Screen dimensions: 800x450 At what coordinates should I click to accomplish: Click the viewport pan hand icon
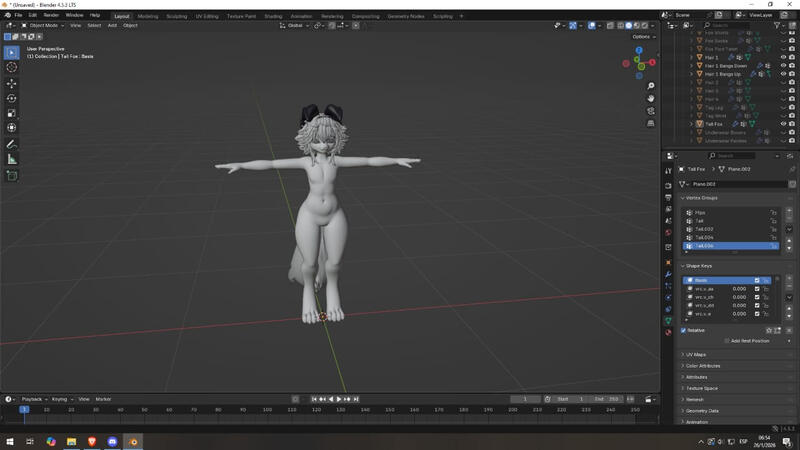pos(651,98)
